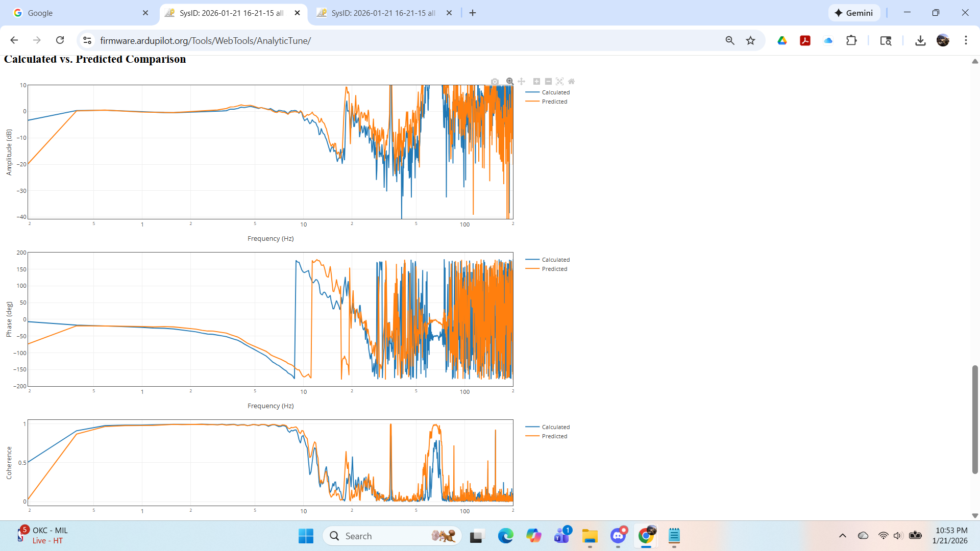
Task: Open the Chrome three-dot menu
Action: (x=966, y=40)
